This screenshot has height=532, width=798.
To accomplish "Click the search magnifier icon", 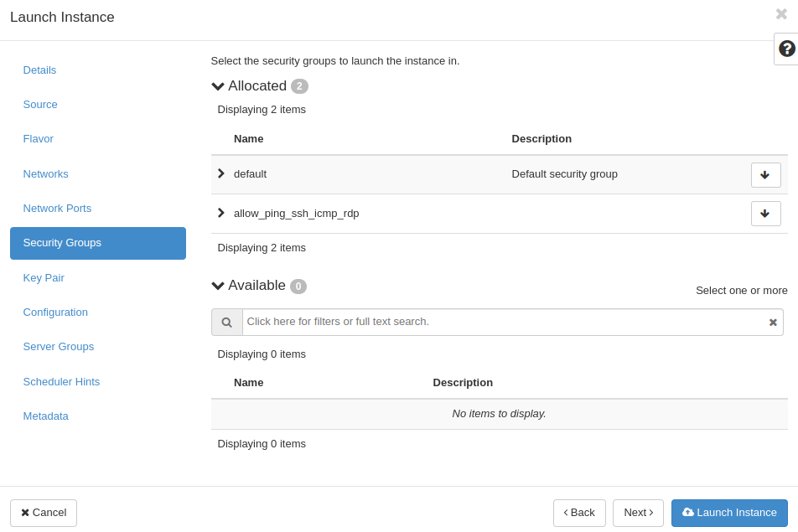I will [x=226, y=323].
